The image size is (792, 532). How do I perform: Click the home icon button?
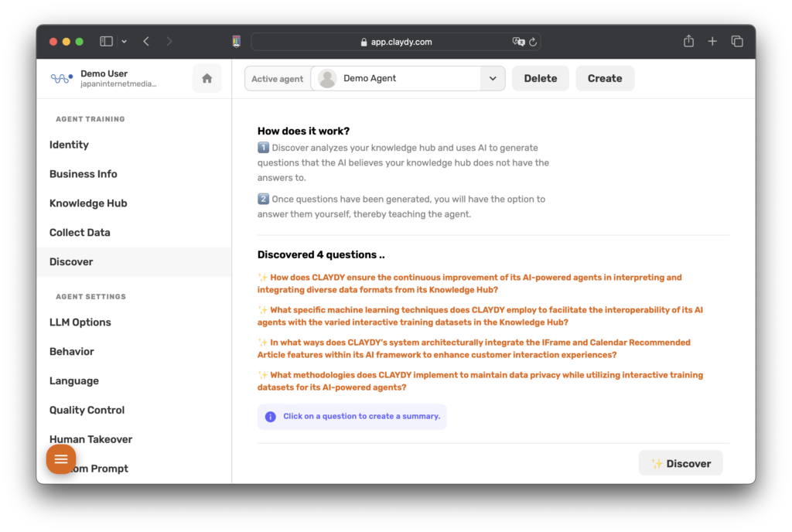coord(207,78)
